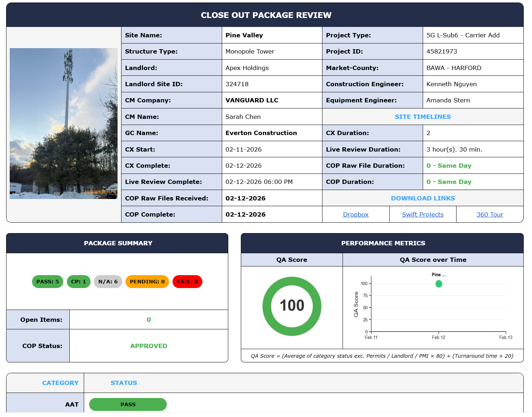Image resolution: width=532 pixels, height=417 pixels.
Task: Click the PASS: 5 badge
Action: coord(47,282)
